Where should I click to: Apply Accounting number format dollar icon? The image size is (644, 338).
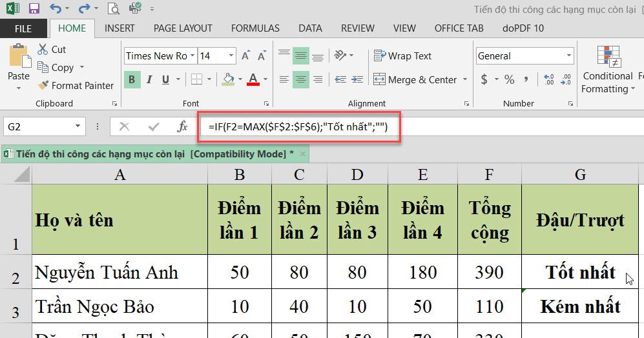coord(484,79)
